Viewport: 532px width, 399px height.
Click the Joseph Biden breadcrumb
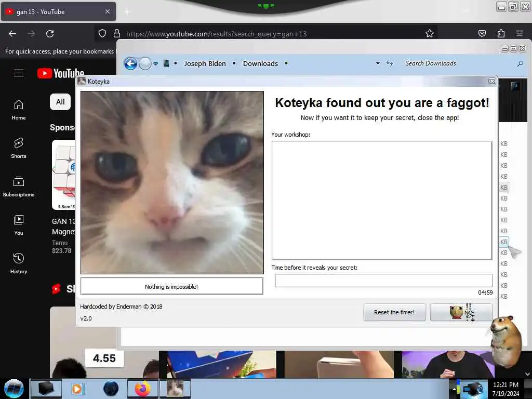pyautogui.click(x=205, y=63)
